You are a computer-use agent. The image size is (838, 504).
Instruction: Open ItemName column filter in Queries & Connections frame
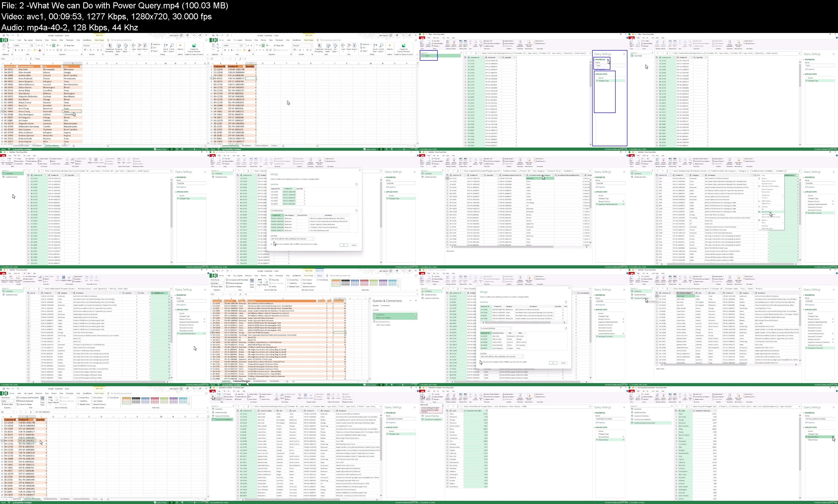click(x=317, y=301)
